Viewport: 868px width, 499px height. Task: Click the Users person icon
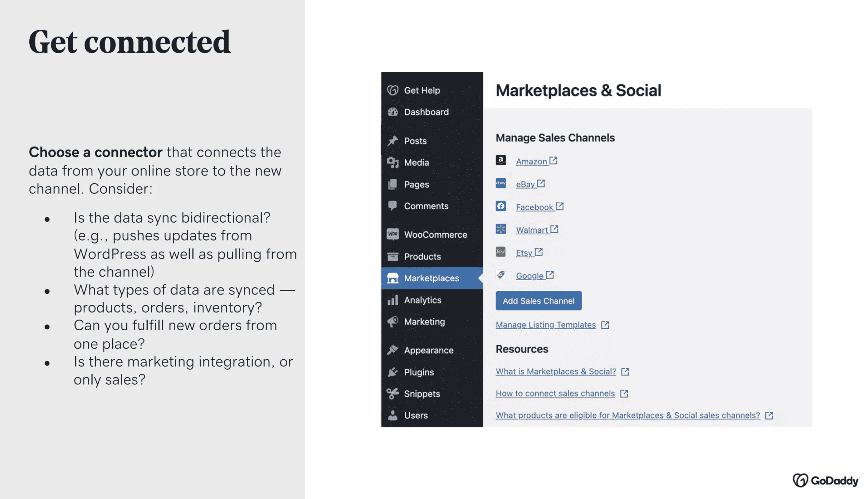(x=393, y=415)
